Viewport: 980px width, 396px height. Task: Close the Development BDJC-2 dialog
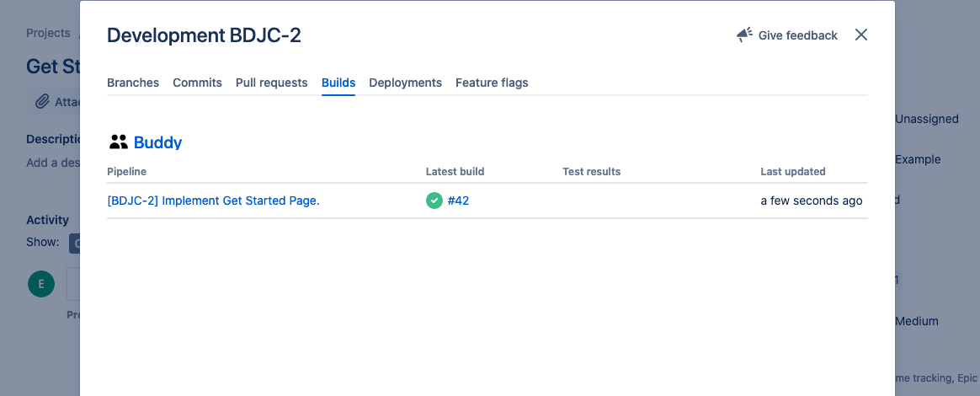pos(861,35)
